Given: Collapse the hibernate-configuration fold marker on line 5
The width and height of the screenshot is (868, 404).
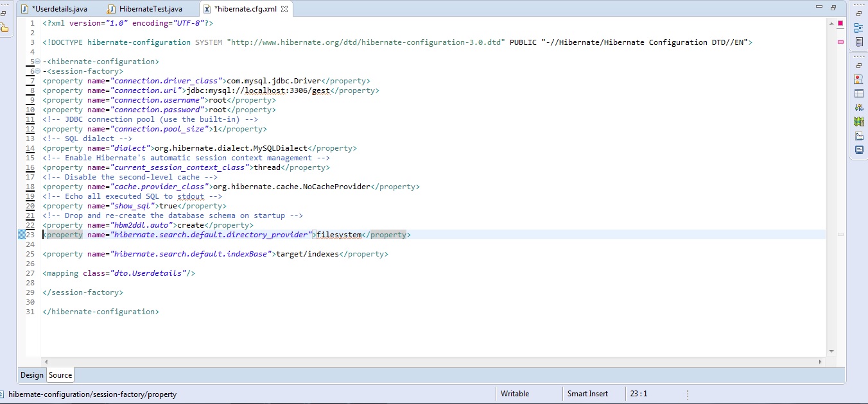Looking at the screenshot, I should pyautogui.click(x=37, y=62).
